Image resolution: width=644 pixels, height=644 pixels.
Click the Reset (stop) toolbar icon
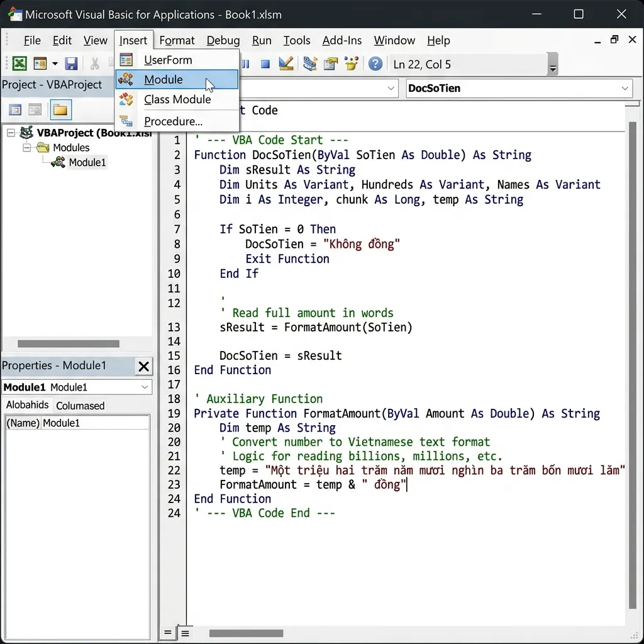265,64
